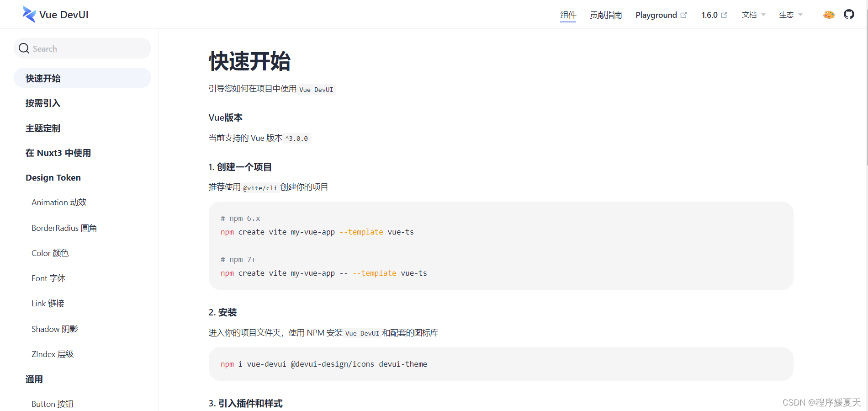Click the search magnifier icon
Screen dimensions: 868x411
point(24,48)
